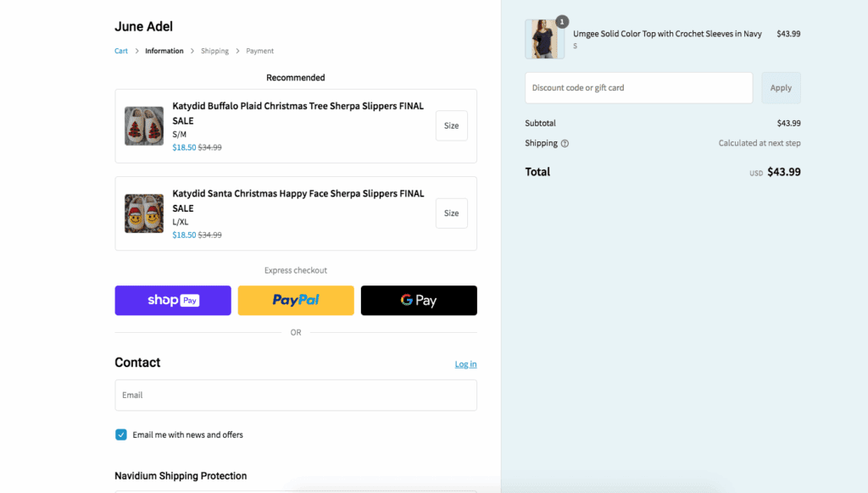This screenshot has height=493, width=868.
Task: Click the Log in link
Action: point(465,364)
